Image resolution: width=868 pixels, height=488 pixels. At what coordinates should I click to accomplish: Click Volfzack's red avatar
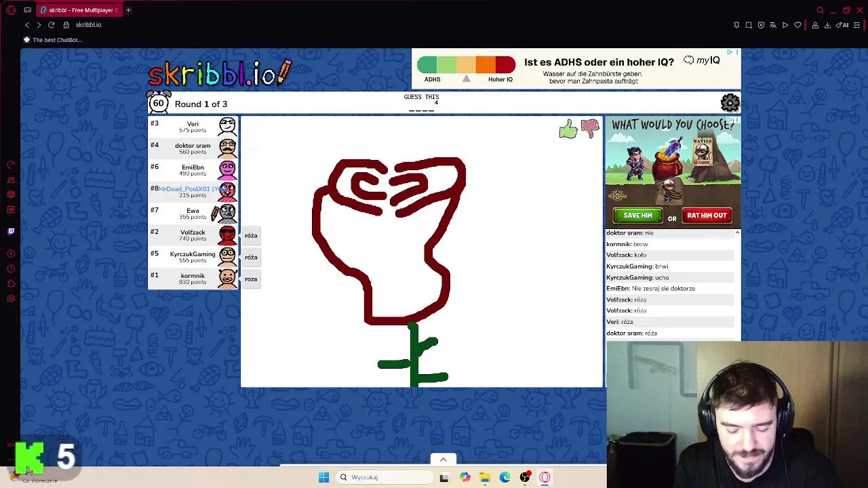(227, 235)
